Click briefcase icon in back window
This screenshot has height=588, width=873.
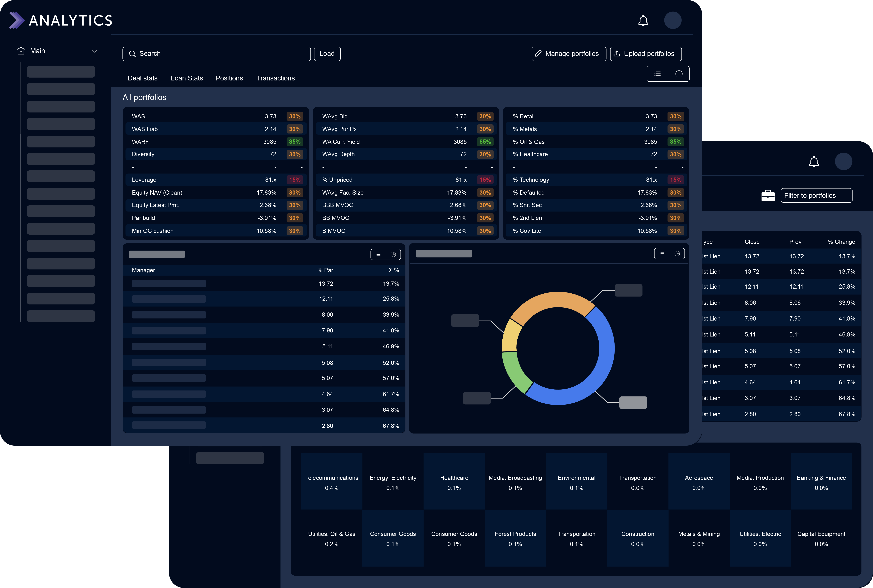tap(768, 195)
